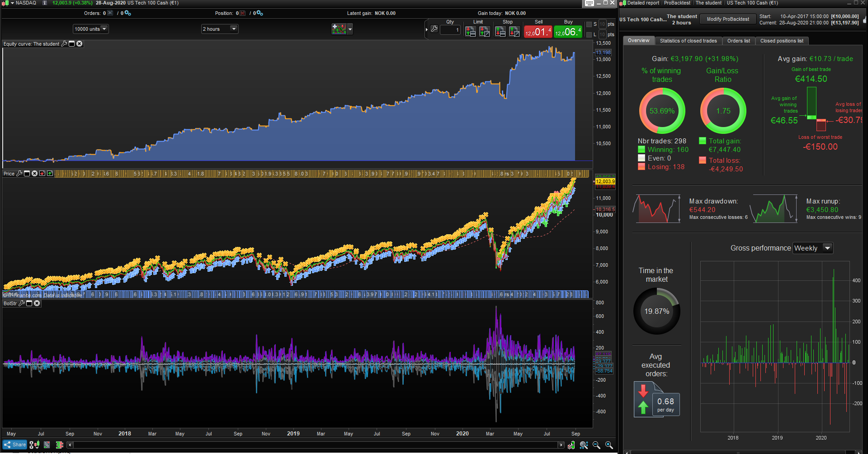Click the Orders cancel-all button
The width and height of the screenshot is (868, 454).
pos(110,13)
